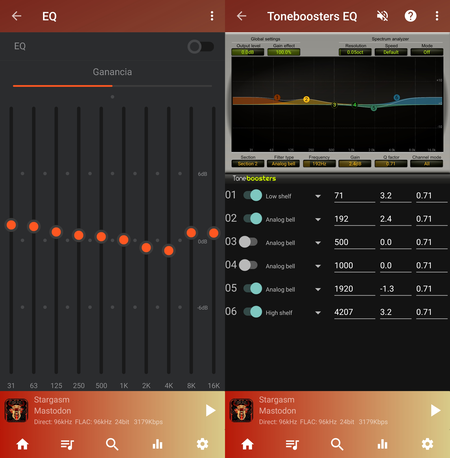Click the plugin Frequency 192Hz field

click(x=319, y=164)
